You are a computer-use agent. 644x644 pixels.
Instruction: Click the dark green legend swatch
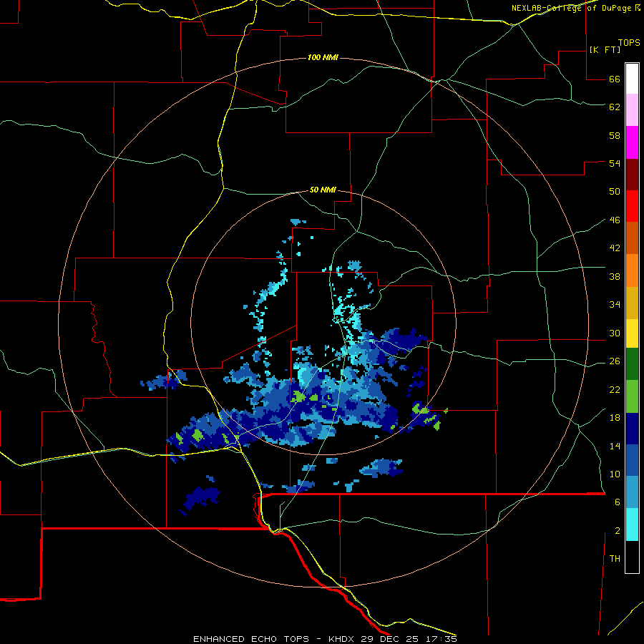(632, 364)
